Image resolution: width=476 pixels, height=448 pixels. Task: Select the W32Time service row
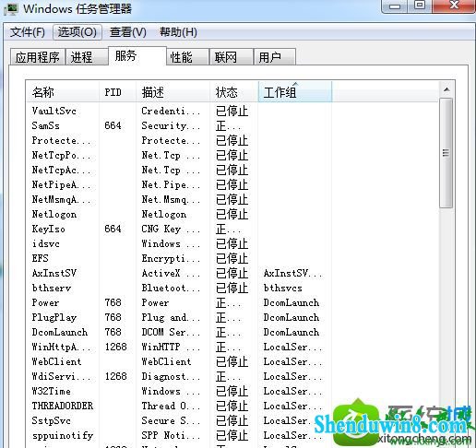click(x=232, y=391)
